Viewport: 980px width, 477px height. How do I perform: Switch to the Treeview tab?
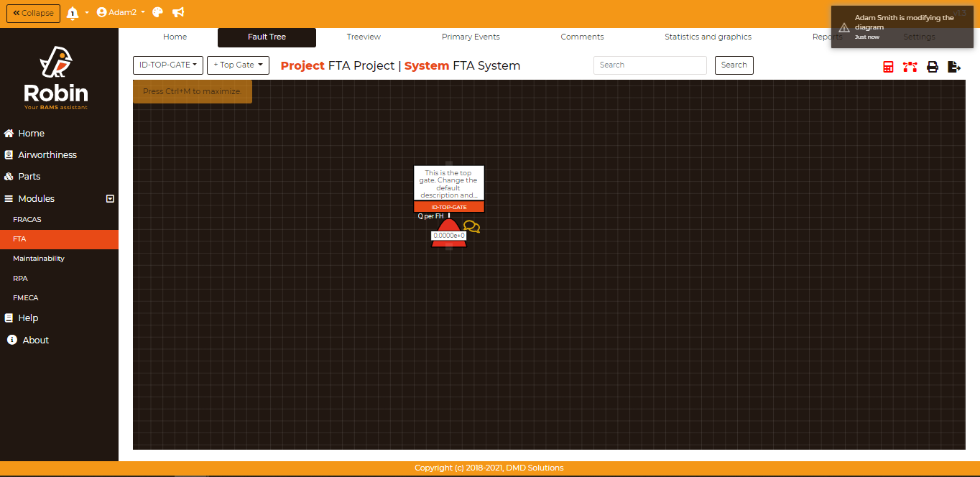tap(364, 37)
